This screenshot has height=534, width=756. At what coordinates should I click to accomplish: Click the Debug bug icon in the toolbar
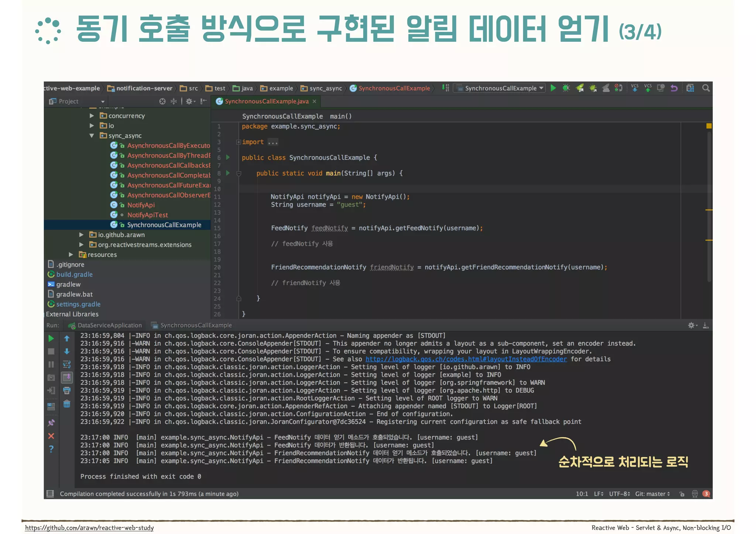click(566, 88)
